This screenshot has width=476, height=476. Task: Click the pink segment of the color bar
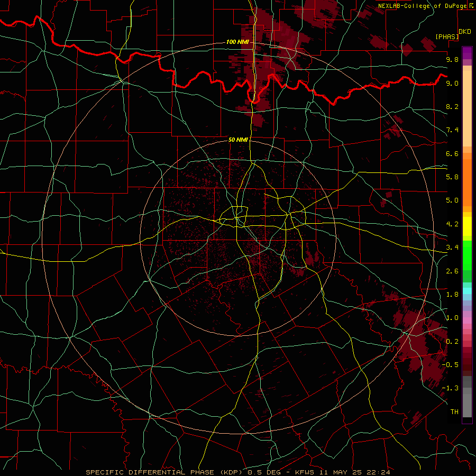(467, 321)
